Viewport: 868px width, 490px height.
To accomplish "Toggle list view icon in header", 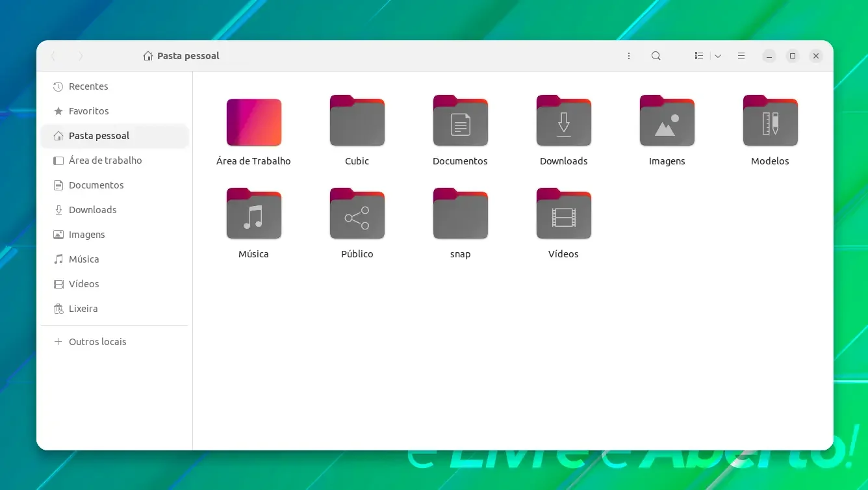I will click(x=699, y=56).
